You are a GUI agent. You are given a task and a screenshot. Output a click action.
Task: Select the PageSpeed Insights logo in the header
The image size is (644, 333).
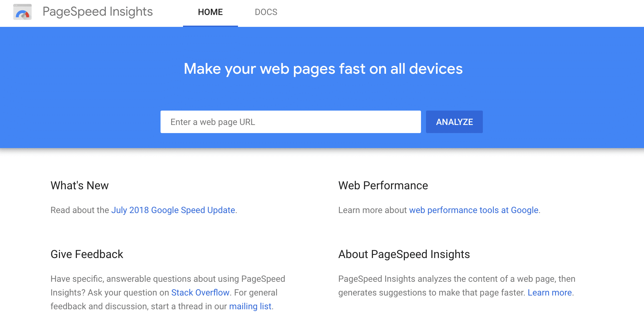97,12
